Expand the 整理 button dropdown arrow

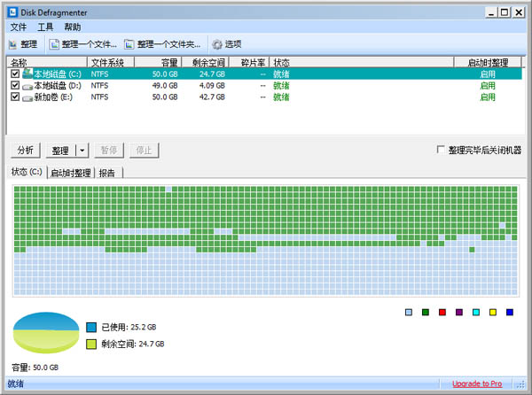(82, 151)
